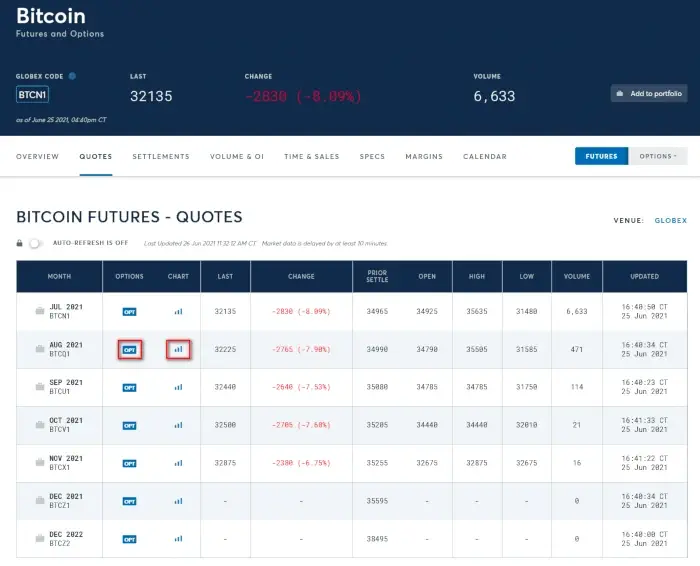Viewport: 700px width, 566px height.
Task: View chart for DEC 2022 BTCZ2
Action: (179, 539)
